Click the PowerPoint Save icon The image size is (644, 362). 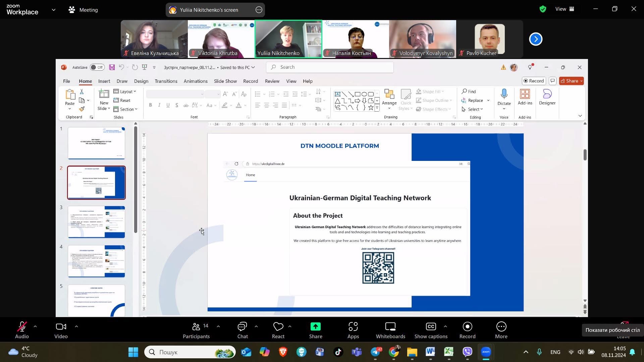(x=112, y=67)
